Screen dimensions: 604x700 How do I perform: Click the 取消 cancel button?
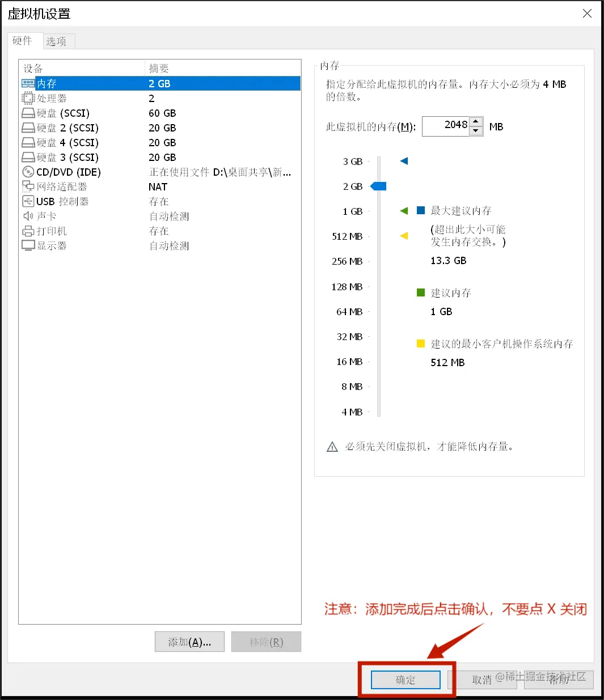pos(481,680)
